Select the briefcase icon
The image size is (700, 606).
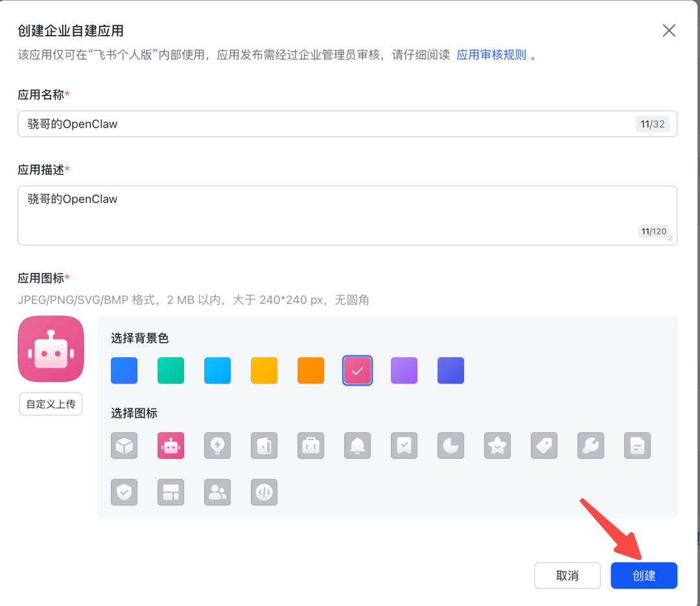tap(310, 445)
